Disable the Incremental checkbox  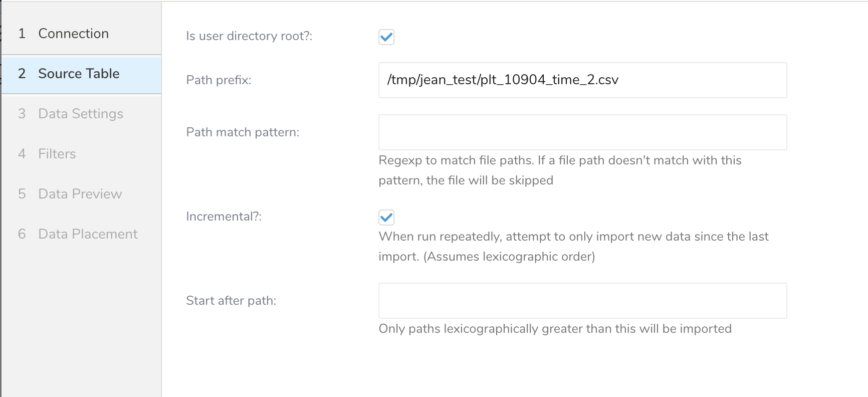pyautogui.click(x=386, y=217)
